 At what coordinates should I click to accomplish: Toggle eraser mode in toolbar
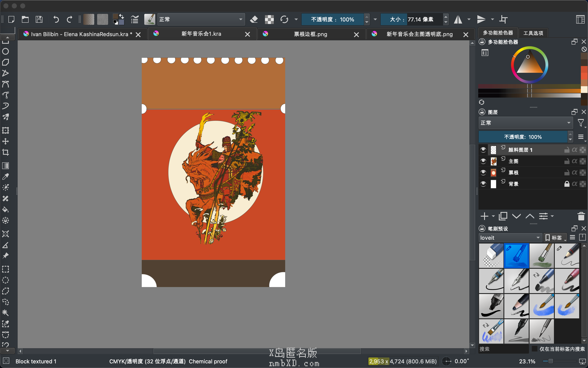click(x=254, y=19)
